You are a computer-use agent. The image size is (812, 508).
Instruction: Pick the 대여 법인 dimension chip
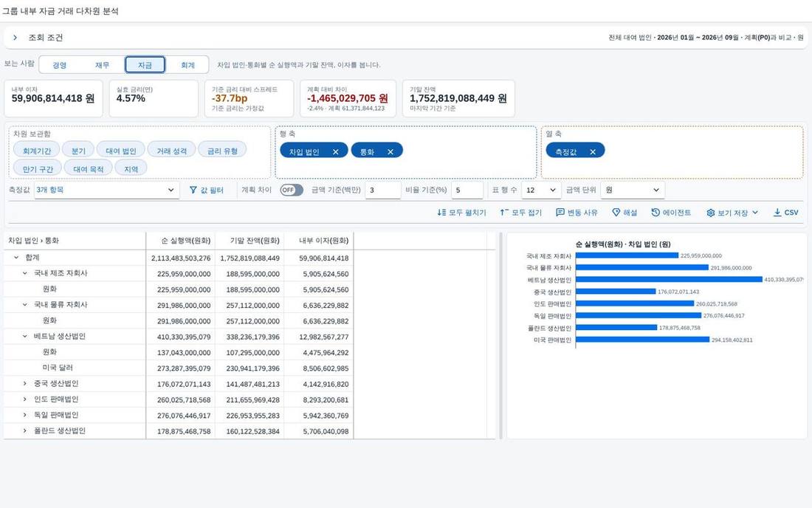pos(120,151)
